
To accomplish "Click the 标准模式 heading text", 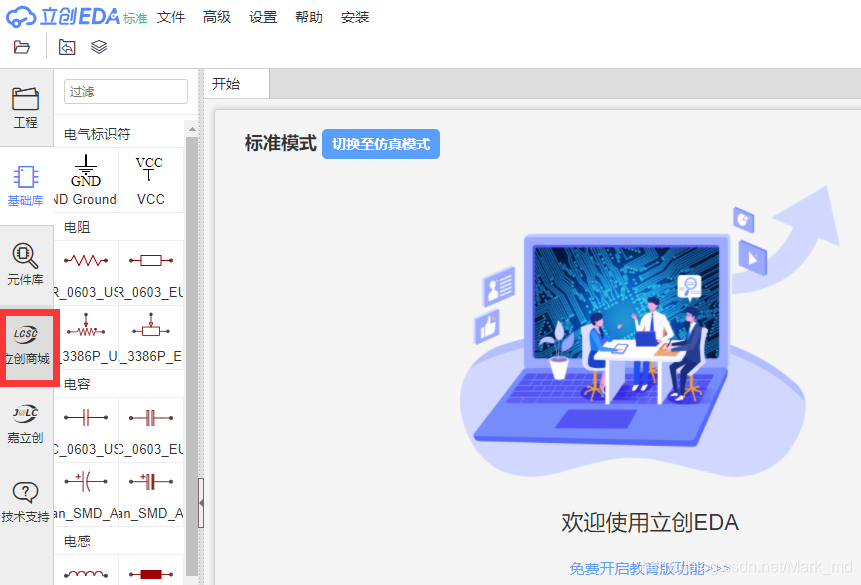I will point(281,143).
